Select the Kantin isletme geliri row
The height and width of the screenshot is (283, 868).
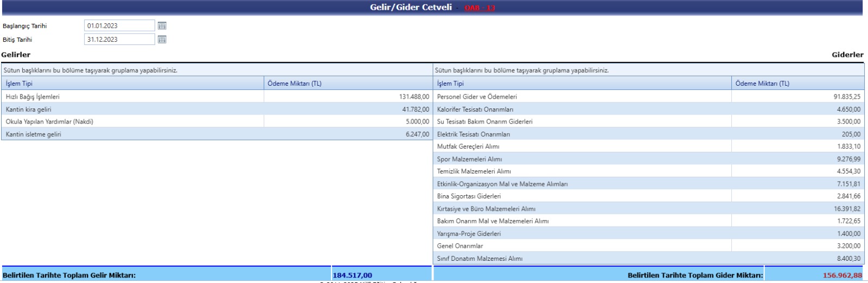(33, 134)
